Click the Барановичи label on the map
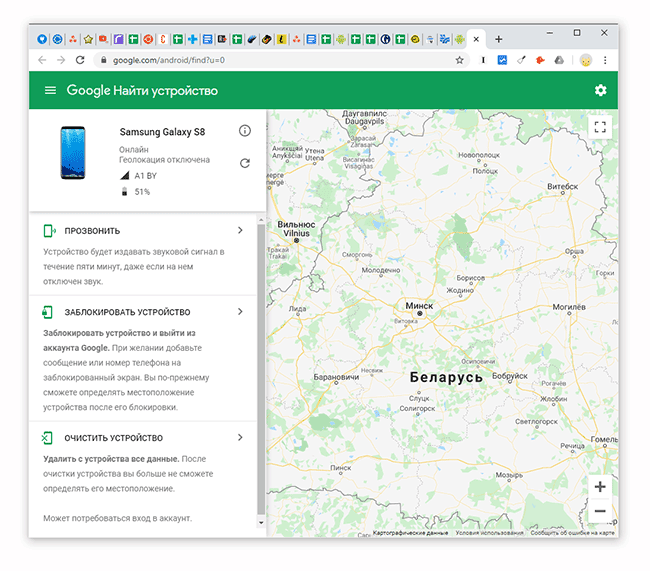This screenshot has width=650, height=571. (336, 377)
